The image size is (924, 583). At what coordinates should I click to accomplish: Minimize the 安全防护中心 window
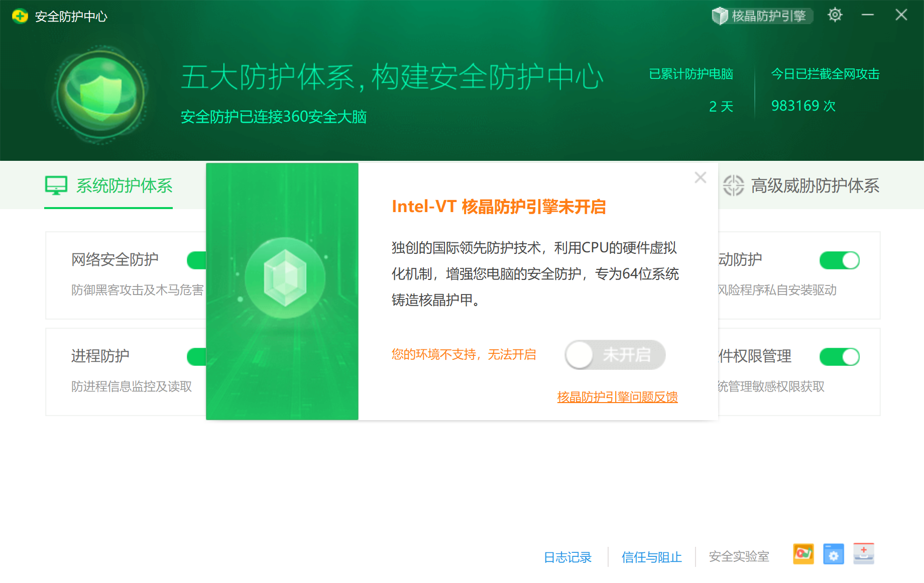868,15
